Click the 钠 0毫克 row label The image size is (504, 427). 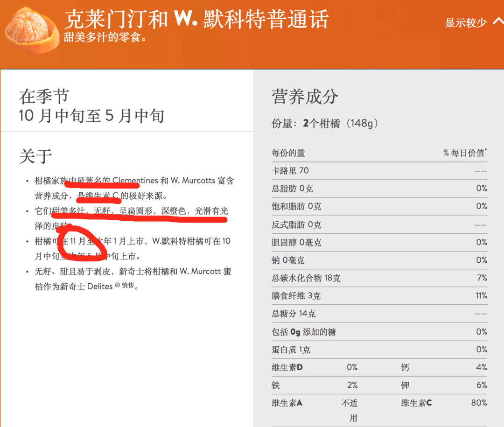pos(288,260)
